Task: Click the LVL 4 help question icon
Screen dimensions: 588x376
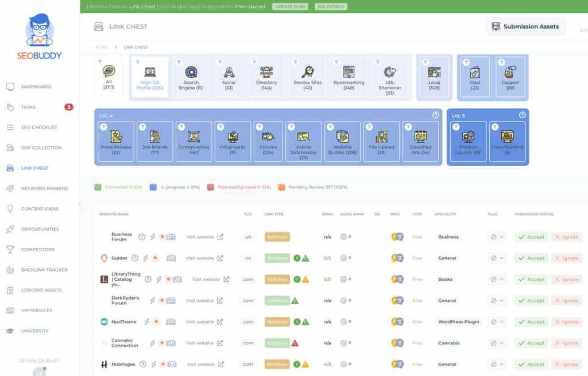Action: (x=435, y=115)
